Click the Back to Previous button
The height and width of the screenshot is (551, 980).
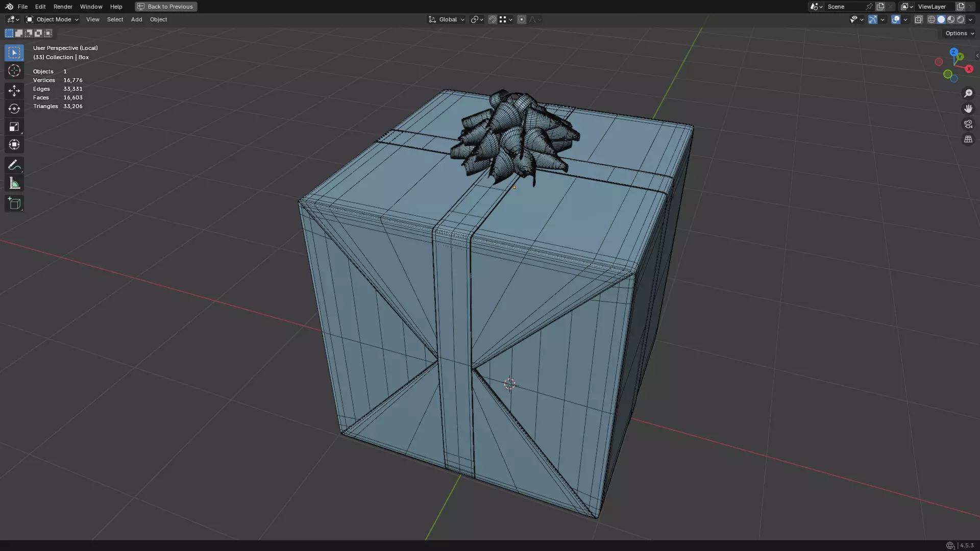point(166,7)
